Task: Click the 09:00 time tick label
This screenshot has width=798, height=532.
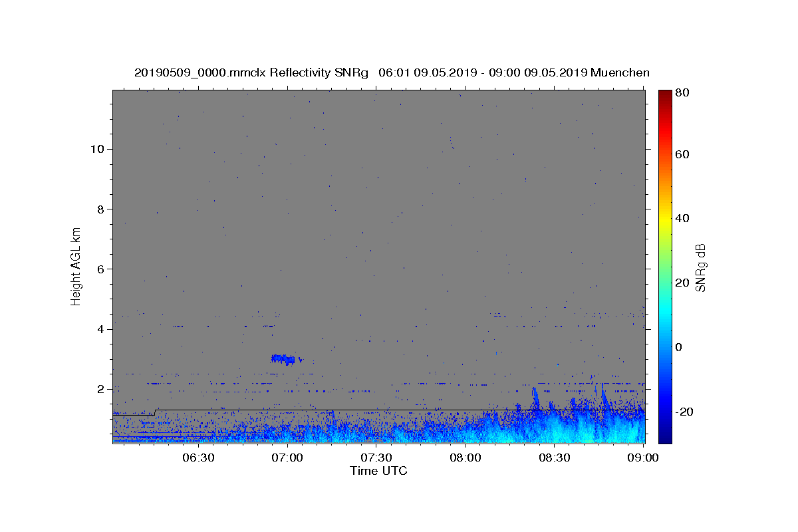Action: [642, 458]
